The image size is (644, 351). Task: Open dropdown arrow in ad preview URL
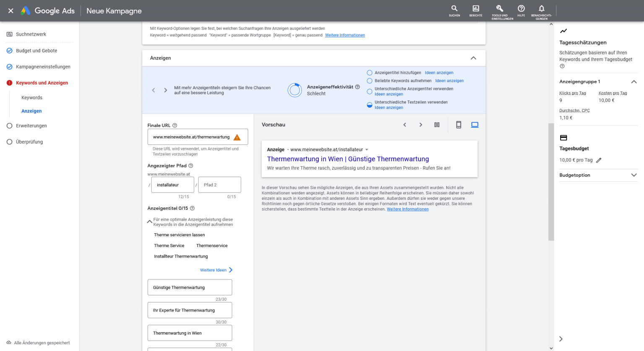[367, 150]
